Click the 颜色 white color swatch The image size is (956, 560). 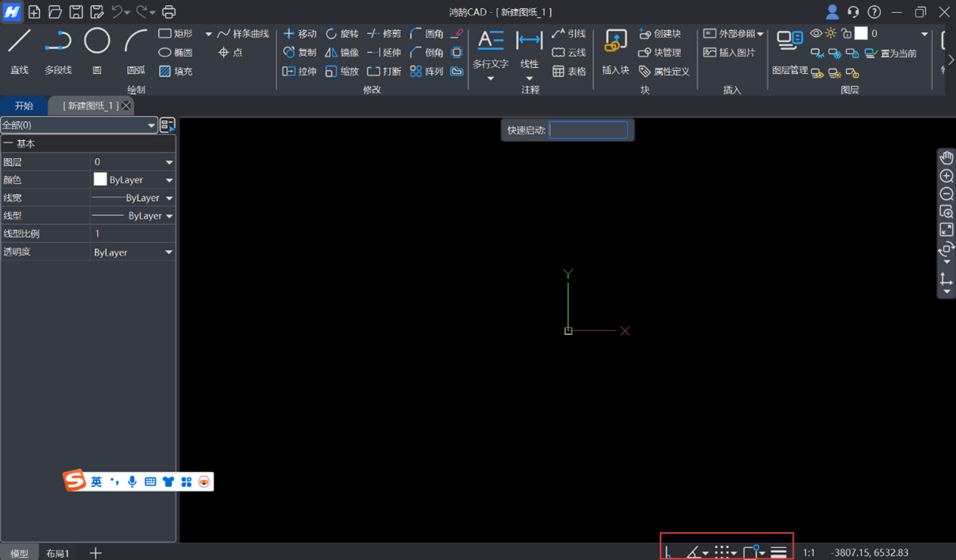(100, 180)
